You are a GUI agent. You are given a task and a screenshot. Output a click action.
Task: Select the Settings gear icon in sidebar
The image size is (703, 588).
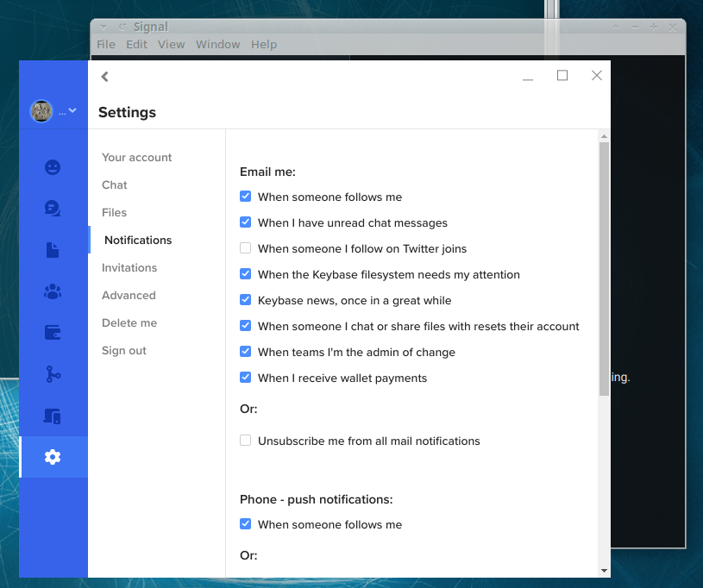53,456
